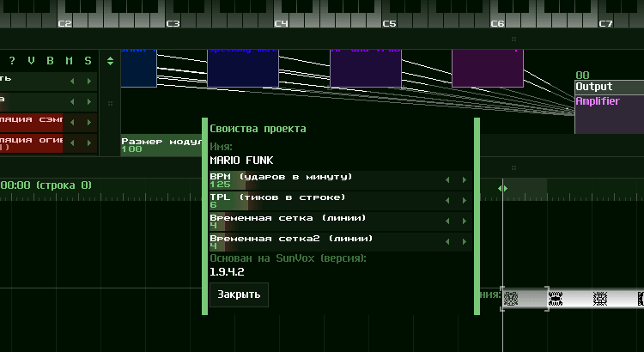The width and height of the screenshot is (644, 352).
Task: Solo the module with S button
Action: tap(88, 61)
